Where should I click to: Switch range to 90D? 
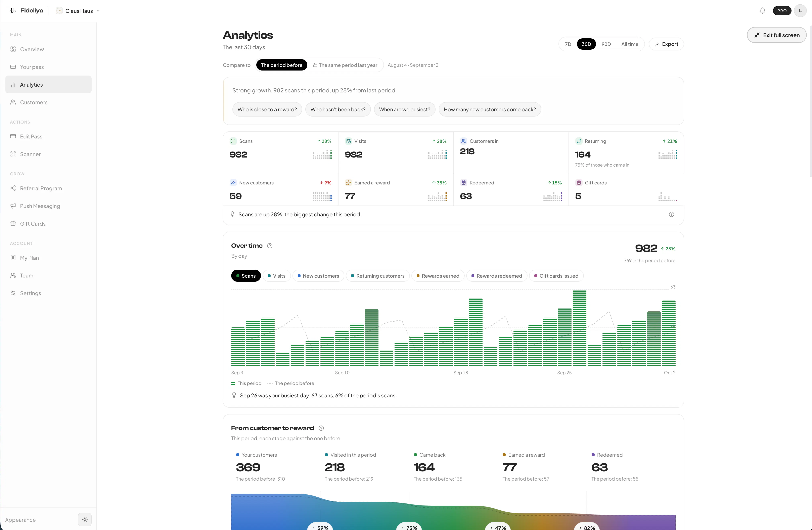pyautogui.click(x=606, y=44)
